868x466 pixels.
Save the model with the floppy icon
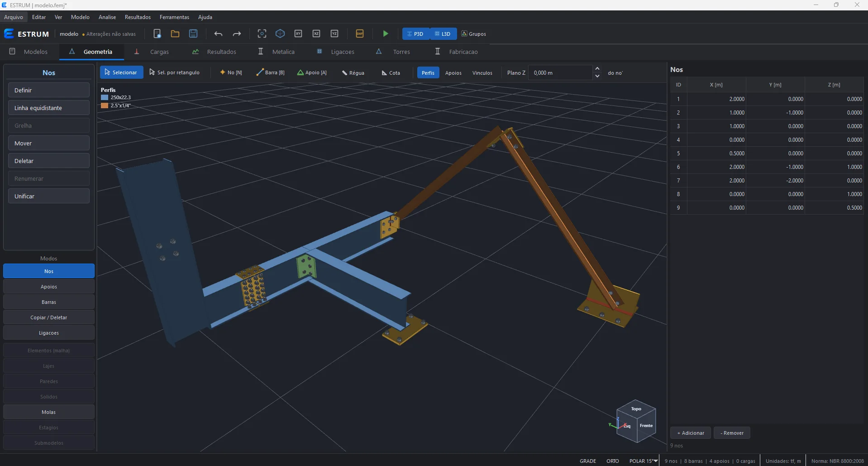[193, 34]
